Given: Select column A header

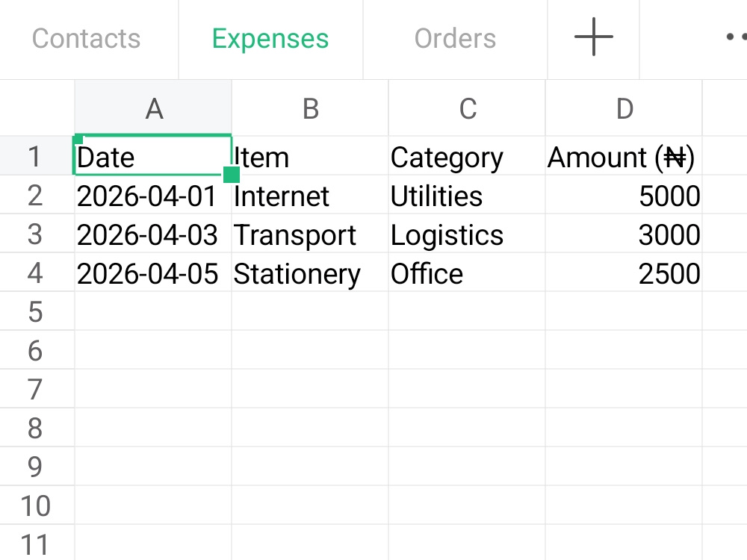Looking at the screenshot, I should (153, 108).
